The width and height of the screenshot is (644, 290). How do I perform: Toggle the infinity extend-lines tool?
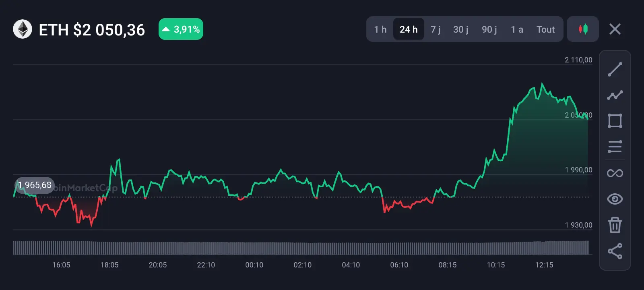coord(615,173)
